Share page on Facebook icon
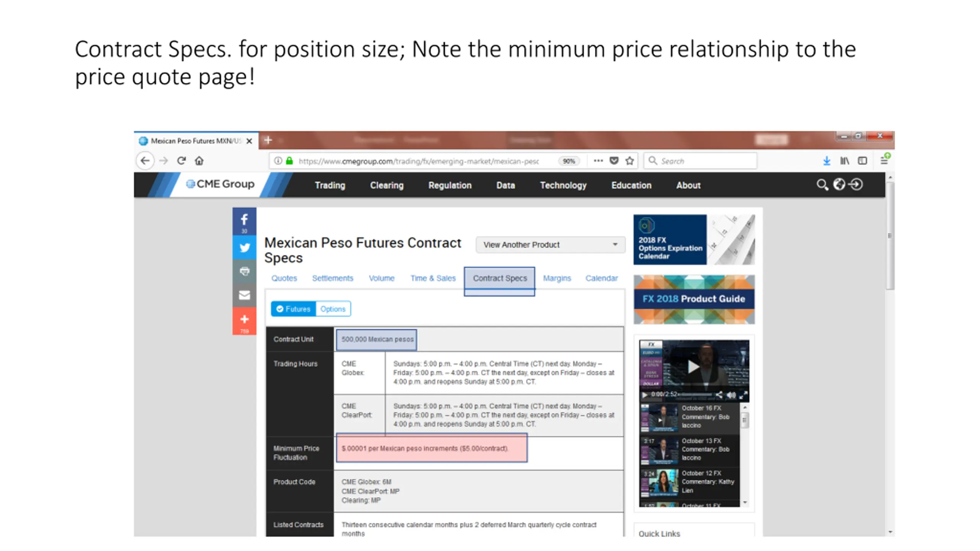This screenshot has height=551, width=980. (x=244, y=222)
